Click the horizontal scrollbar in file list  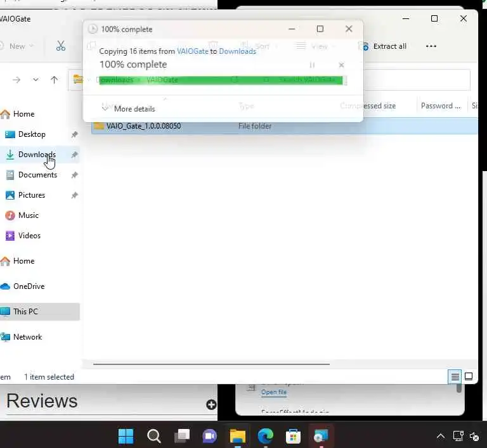point(211,364)
